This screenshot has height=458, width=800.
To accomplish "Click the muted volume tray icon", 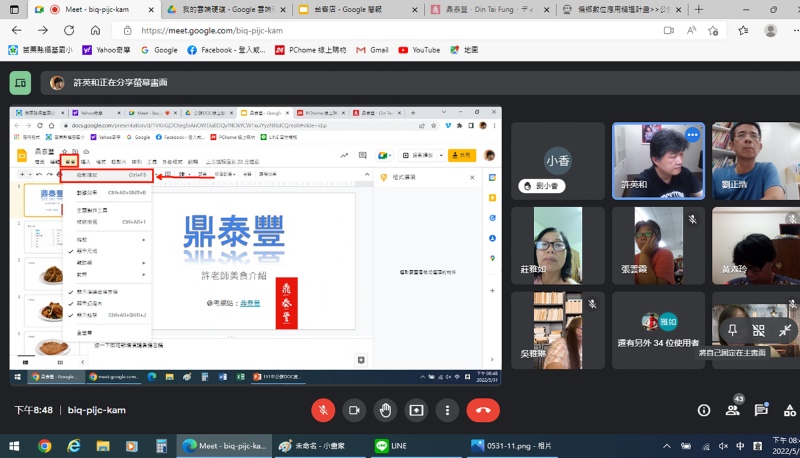I will 723,446.
